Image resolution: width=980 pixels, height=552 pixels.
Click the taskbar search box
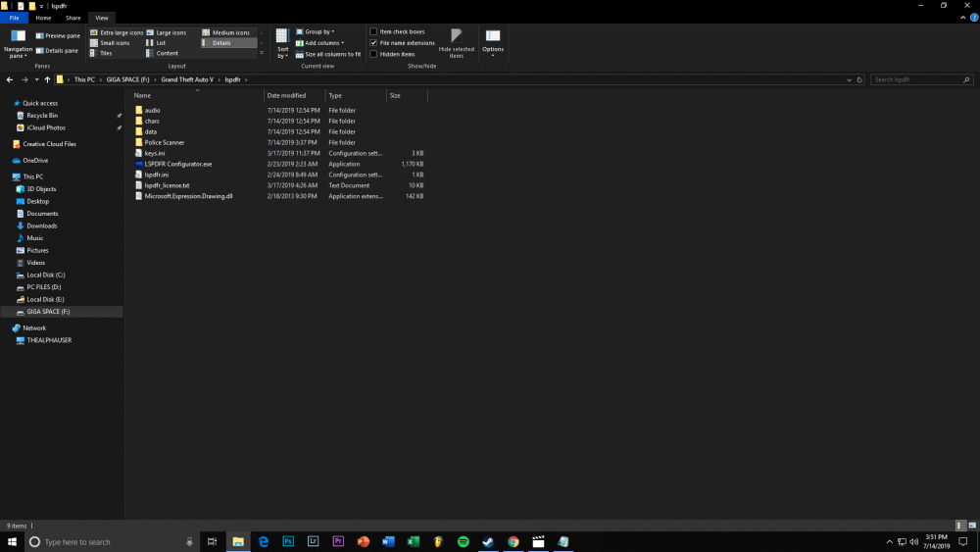click(112, 541)
